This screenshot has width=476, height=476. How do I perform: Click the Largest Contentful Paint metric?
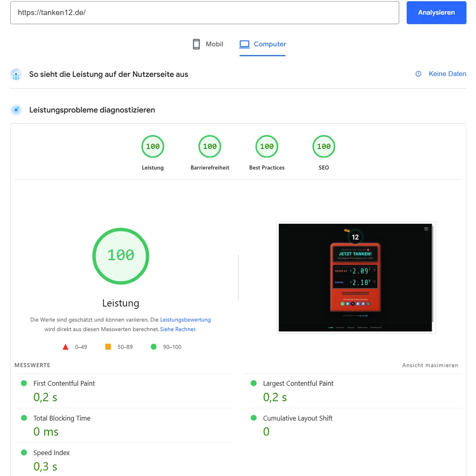tap(298, 384)
